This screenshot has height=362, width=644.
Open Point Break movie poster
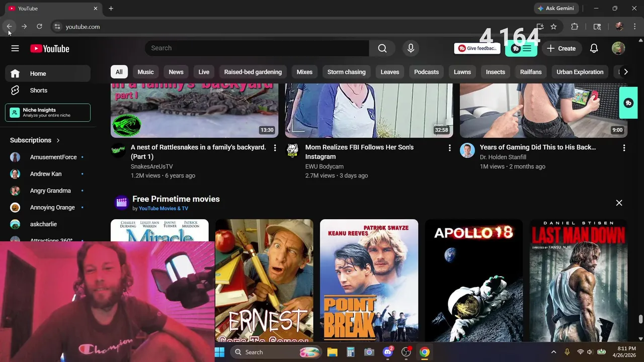tap(369, 281)
